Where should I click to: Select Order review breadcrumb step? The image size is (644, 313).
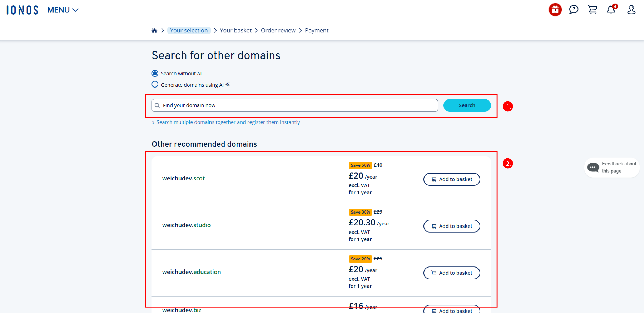point(278,31)
